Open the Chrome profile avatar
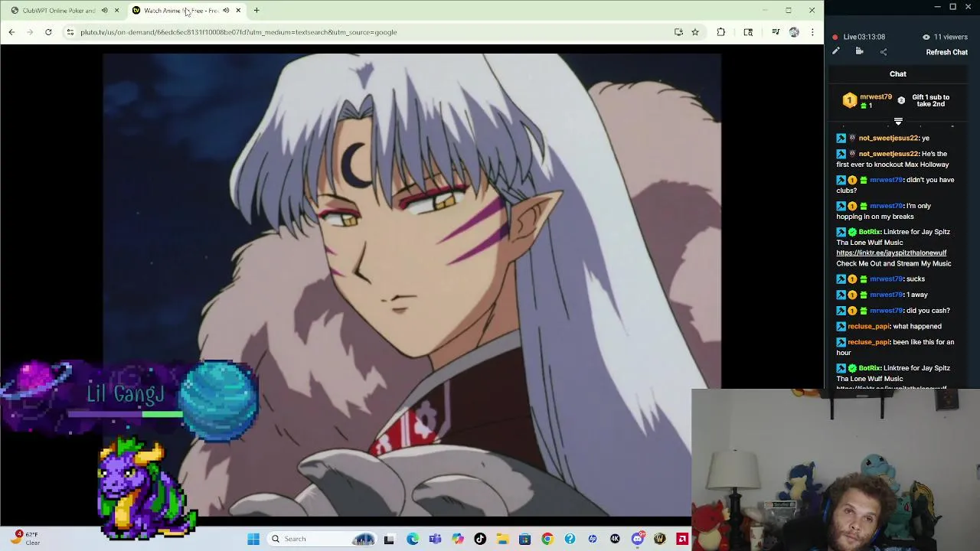Screen dimensions: 980x551 [x=794, y=32]
